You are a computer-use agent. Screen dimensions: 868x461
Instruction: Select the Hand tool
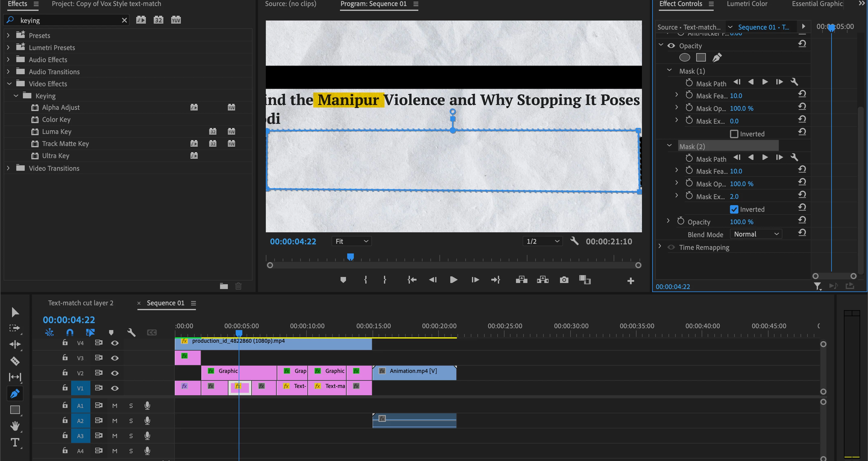tap(15, 426)
